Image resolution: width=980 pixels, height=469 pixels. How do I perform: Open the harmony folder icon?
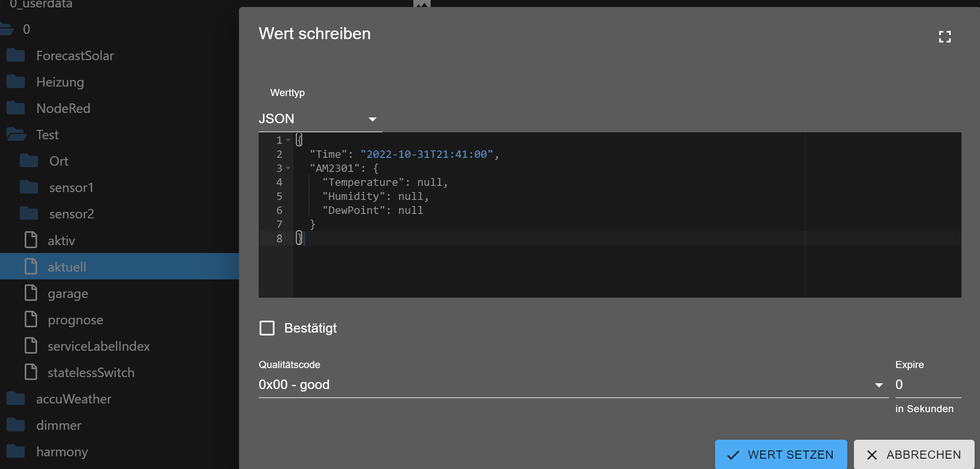16,451
